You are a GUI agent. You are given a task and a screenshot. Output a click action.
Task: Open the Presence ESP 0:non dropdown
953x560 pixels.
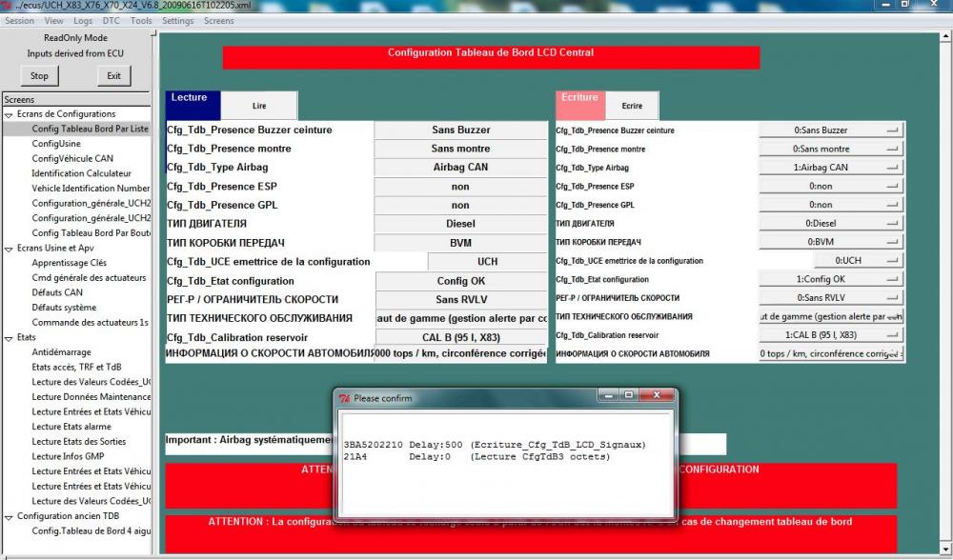click(831, 186)
